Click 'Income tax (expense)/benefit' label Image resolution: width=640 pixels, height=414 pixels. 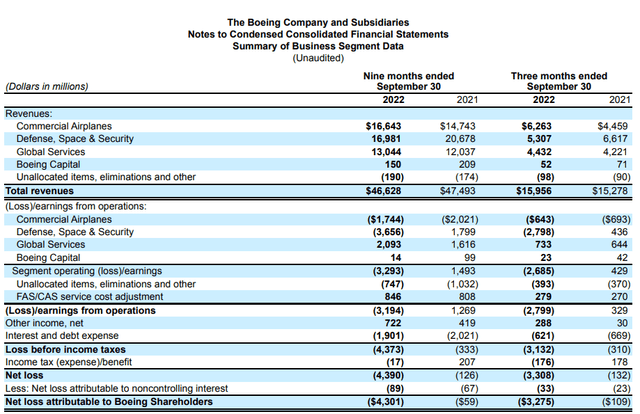68,362
